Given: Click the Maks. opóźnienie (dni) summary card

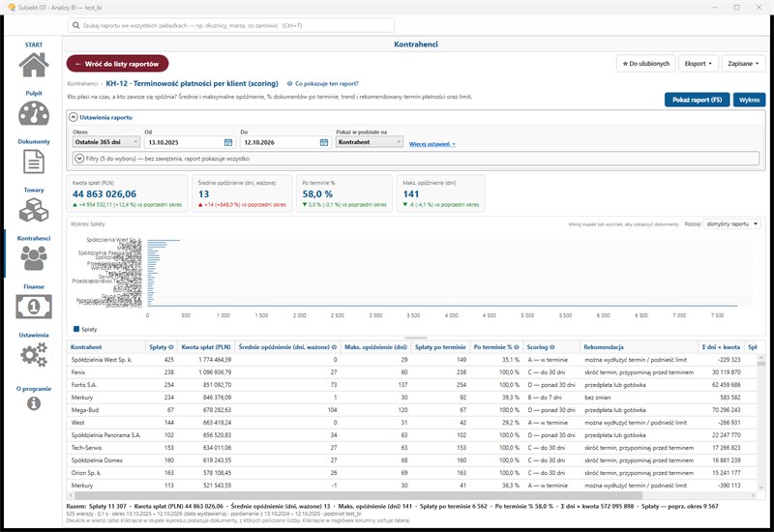Looking at the screenshot, I should (x=441, y=193).
